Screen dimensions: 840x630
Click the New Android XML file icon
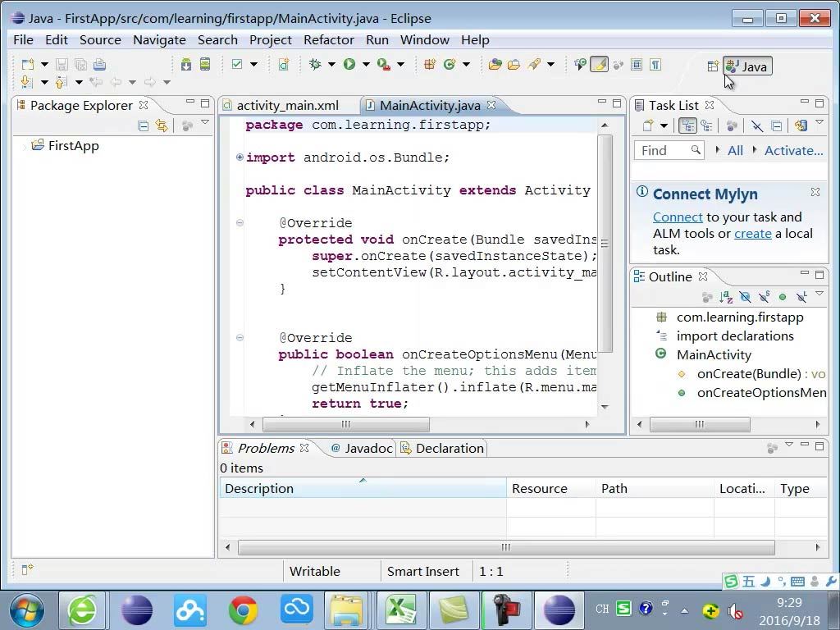click(283, 65)
